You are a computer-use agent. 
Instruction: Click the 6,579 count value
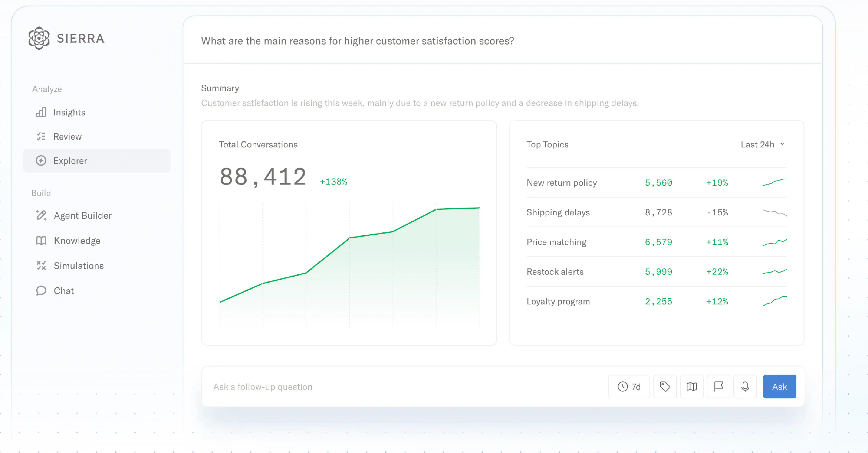coord(658,242)
